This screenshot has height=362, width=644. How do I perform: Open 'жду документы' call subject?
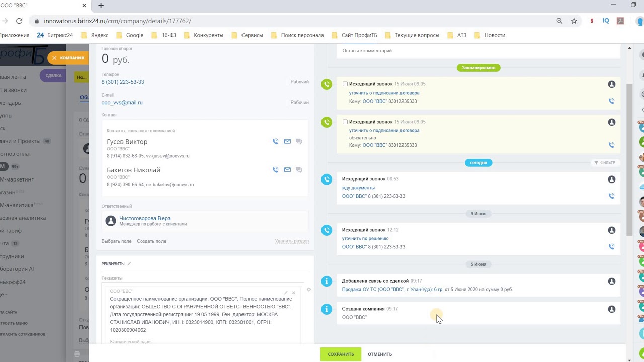(358, 188)
